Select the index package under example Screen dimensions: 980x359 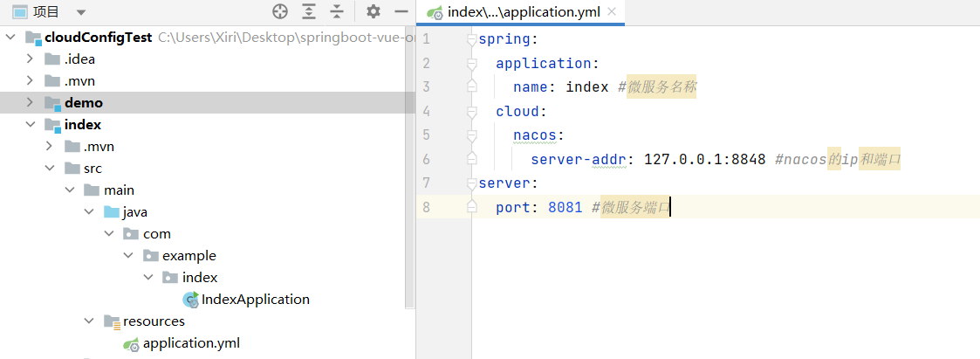(x=200, y=278)
